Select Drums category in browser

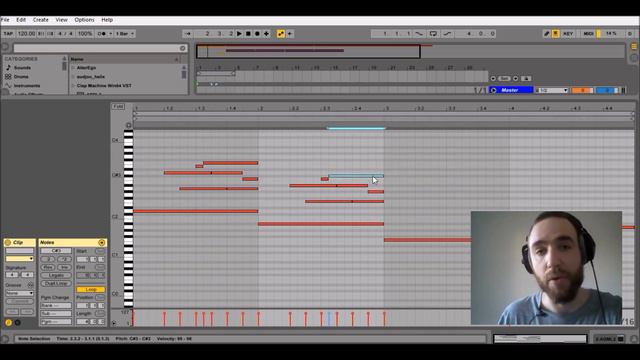21,77
